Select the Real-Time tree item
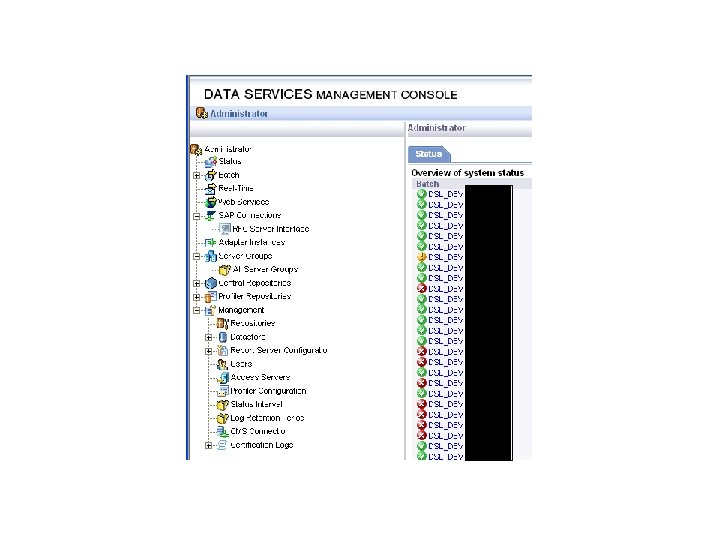 tap(236, 188)
